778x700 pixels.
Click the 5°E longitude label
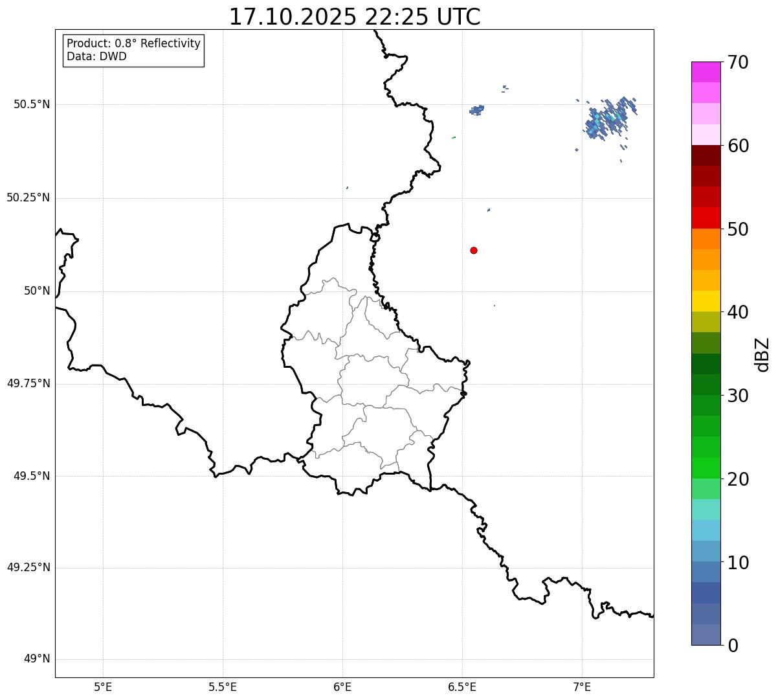pyautogui.click(x=103, y=687)
